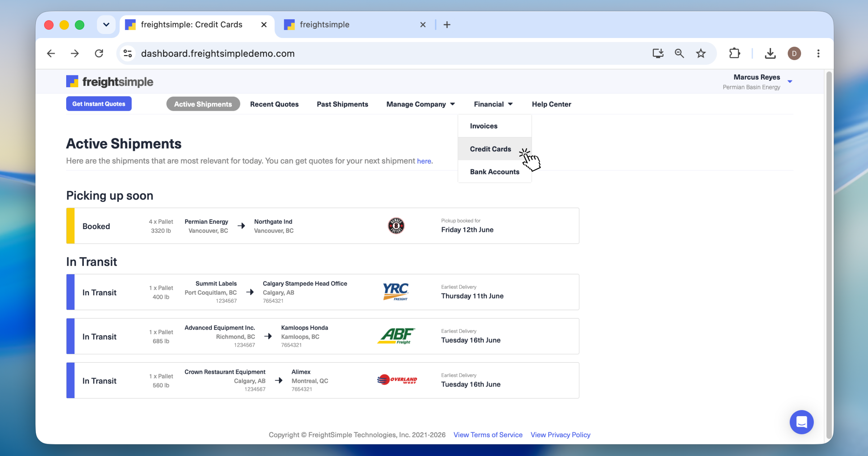868x456 pixels.
Task: Open the Chrome profile avatar D
Action: click(794, 54)
